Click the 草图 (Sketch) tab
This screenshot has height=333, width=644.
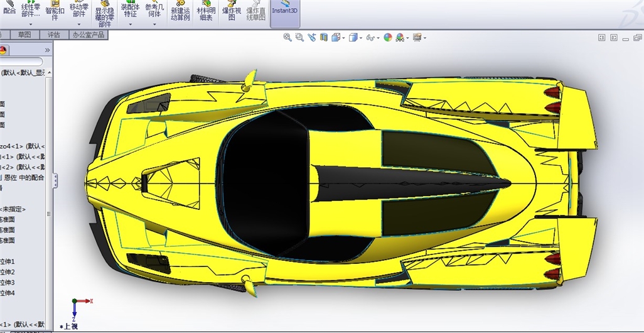24,35
